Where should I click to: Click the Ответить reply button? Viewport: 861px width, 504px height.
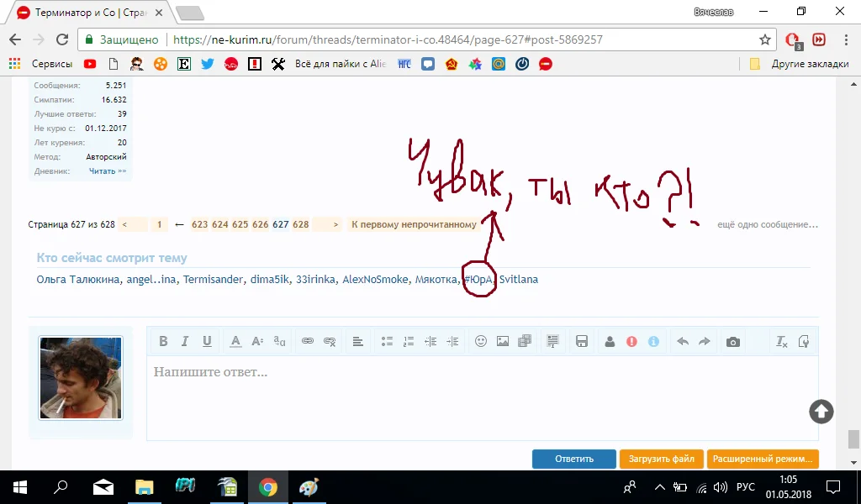coord(573,459)
